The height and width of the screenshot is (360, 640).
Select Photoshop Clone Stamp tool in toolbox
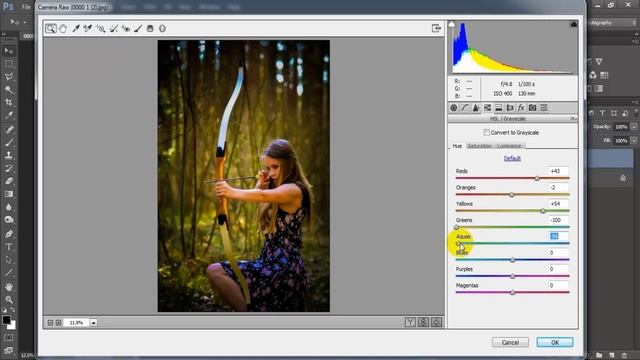pos(9,155)
